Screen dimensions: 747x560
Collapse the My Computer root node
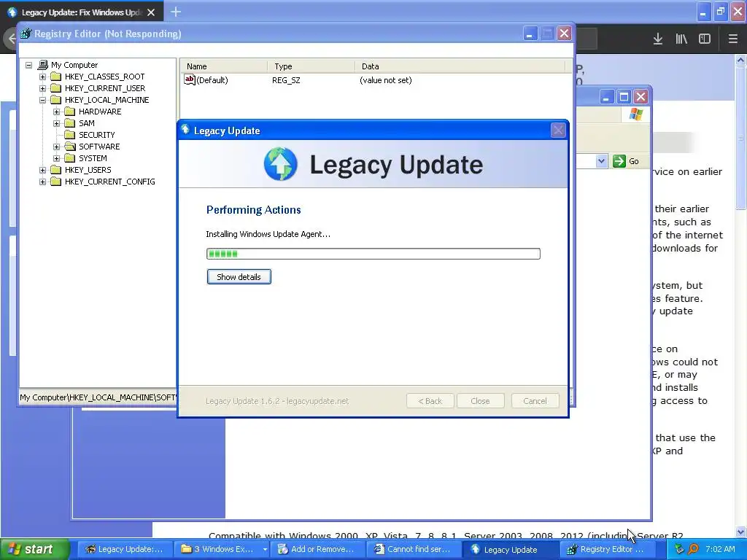[29, 65]
